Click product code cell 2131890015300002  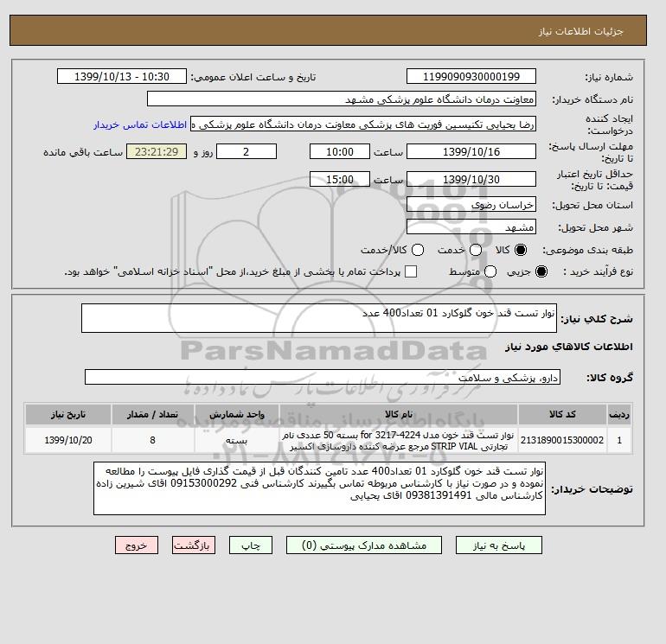pos(562,440)
